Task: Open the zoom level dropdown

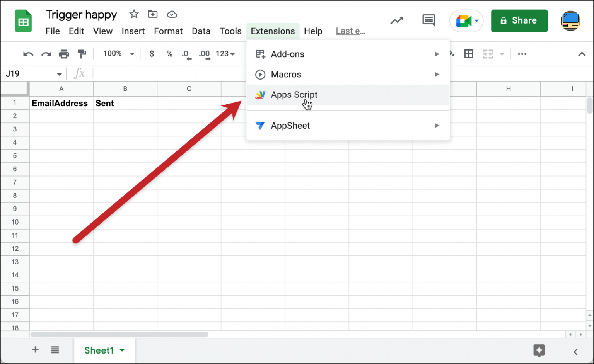Action: tap(118, 54)
